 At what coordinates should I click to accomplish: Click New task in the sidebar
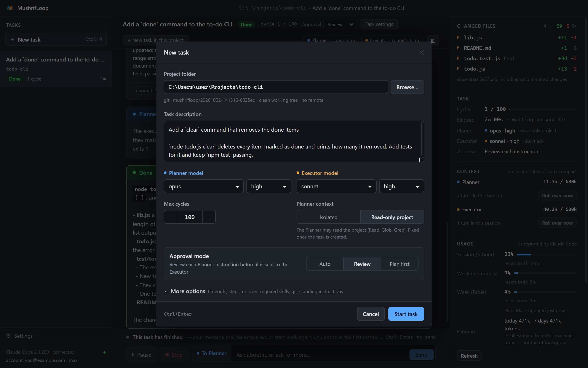[x=56, y=39]
